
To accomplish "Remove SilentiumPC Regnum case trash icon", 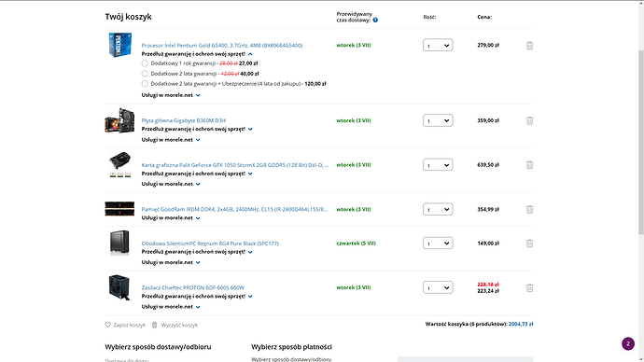I will click(529, 244).
